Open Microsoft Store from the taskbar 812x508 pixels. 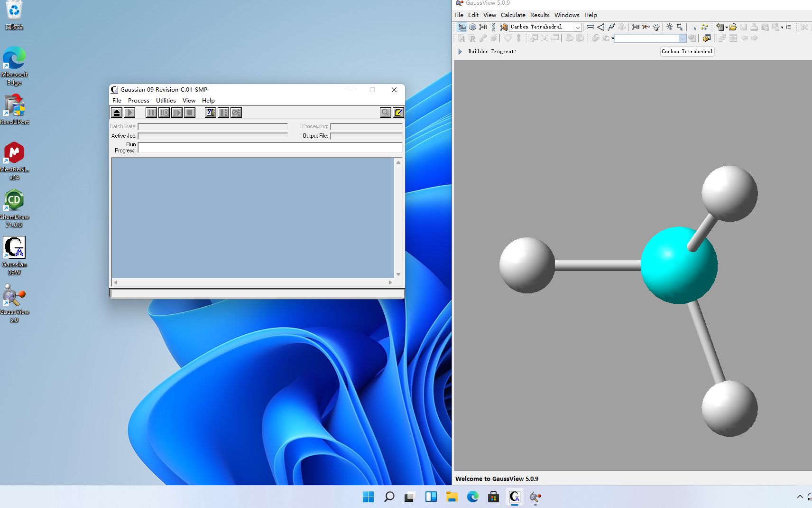493,497
